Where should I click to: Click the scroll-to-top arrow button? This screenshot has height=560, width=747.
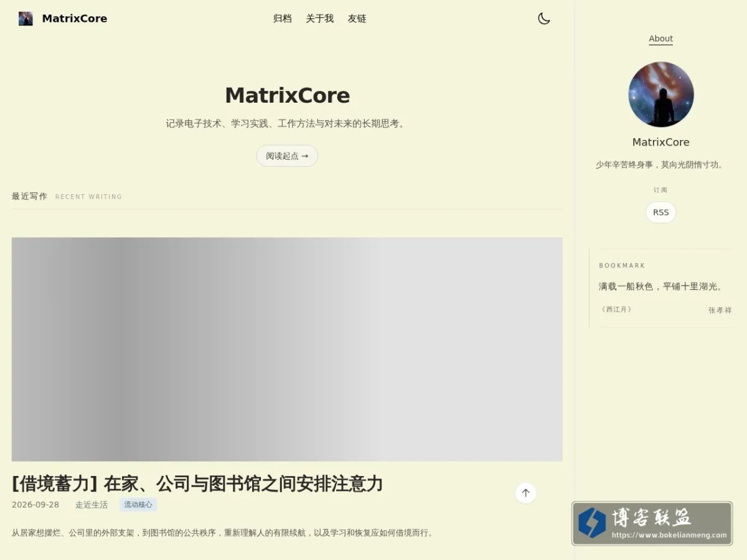(x=525, y=493)
